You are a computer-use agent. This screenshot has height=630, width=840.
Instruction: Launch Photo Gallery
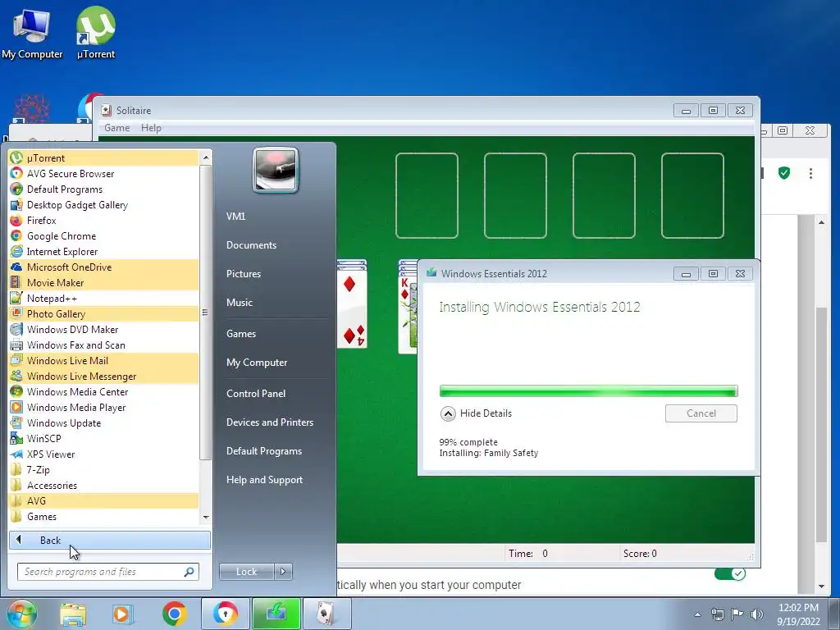tap(103, 313)
